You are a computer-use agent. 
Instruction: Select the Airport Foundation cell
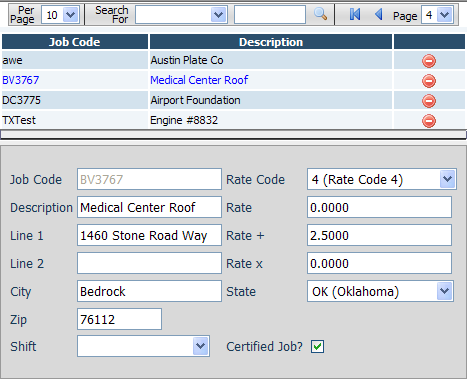(271, 100)
